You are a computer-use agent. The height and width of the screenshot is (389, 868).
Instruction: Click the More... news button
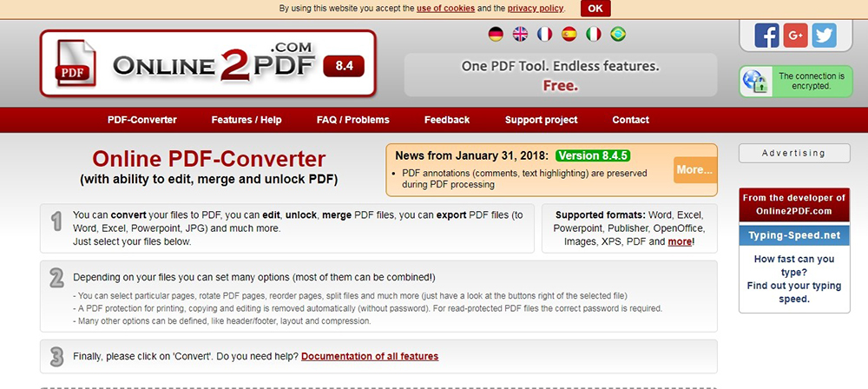[x=694, y=169]
